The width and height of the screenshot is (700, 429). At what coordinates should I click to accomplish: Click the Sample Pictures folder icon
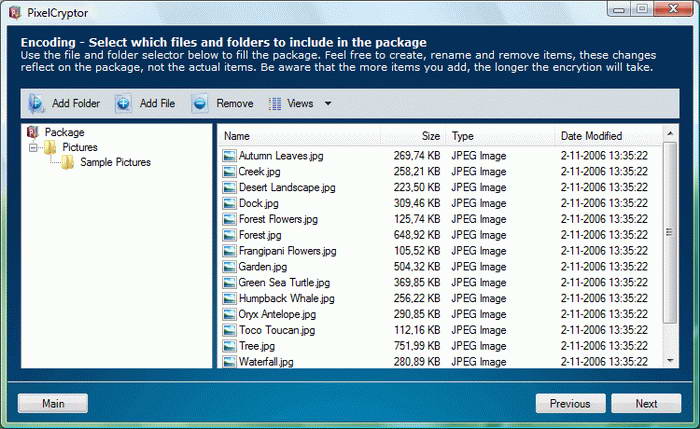pyautogui.click(x=68, y=162)
